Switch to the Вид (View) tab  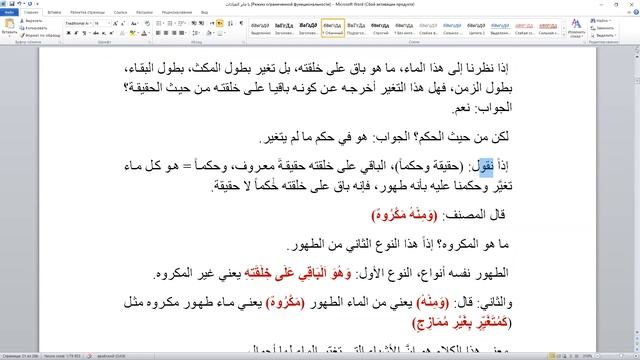tap(204, 12)
